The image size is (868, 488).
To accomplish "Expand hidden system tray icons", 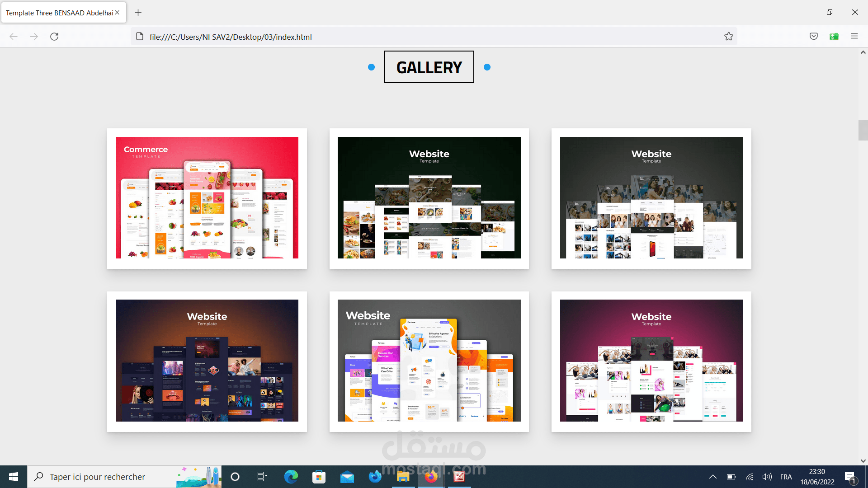I will 712,476.
